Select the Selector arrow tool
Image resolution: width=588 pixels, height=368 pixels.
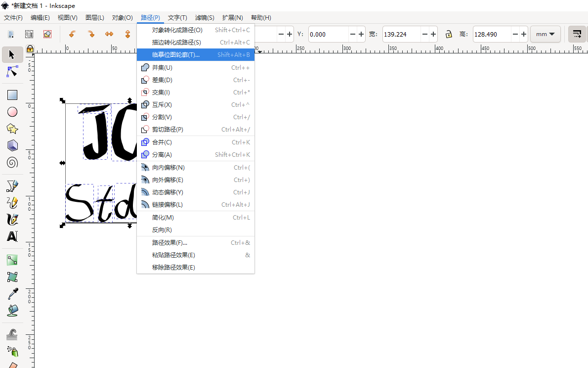(x=12, y=55)
